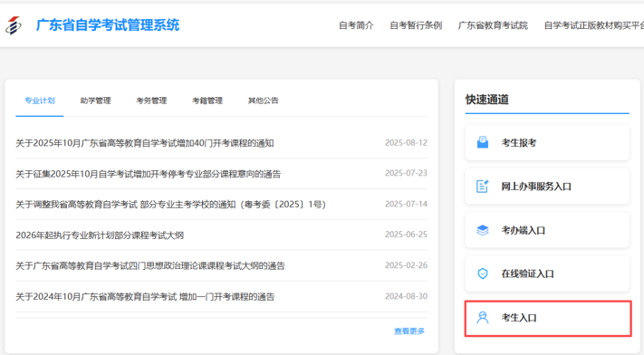Click the 快速通道 heading
Screen dimensions: 644x355
(487, 100)
